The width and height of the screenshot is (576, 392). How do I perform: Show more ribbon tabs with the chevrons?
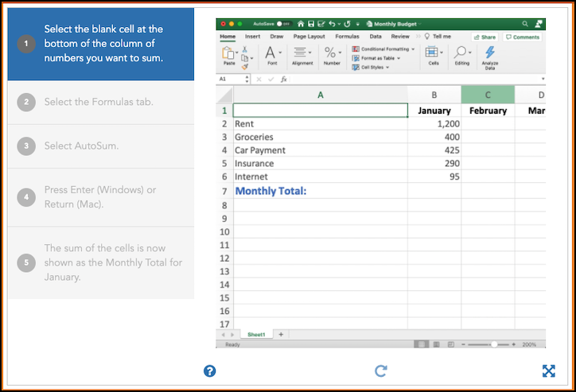click(418, 37)
